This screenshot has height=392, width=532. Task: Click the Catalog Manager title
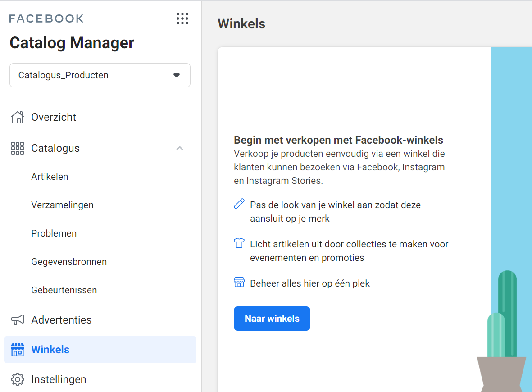tap(72, 43)
